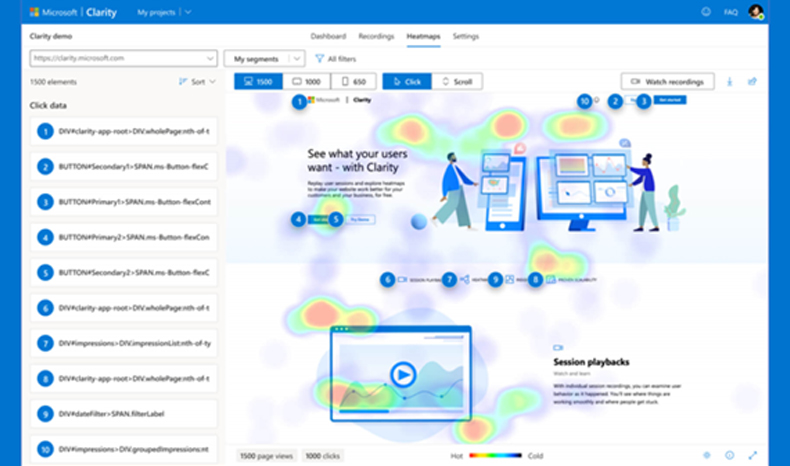Select click data item 3 BUTTON#Primary1

coord(124,202)
